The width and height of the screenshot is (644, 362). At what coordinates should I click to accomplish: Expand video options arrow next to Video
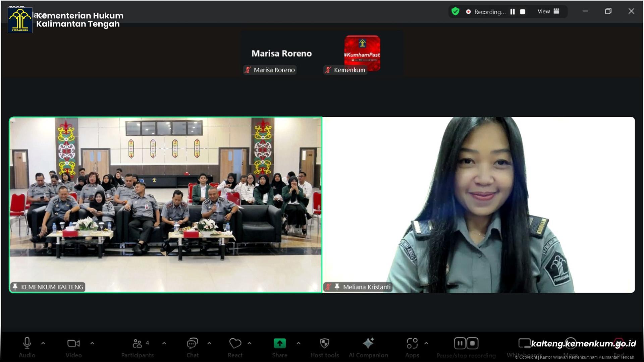pyautogui.click(x=92, y=343)
